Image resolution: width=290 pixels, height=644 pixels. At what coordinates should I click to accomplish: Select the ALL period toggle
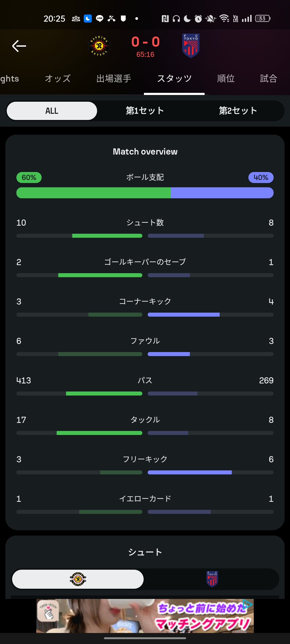point(52,111)
